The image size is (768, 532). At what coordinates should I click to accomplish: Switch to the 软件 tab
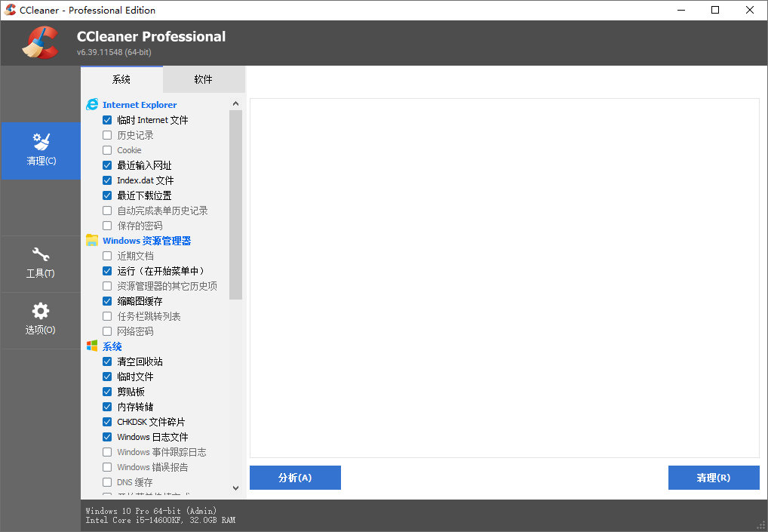(x=204, y=78)
